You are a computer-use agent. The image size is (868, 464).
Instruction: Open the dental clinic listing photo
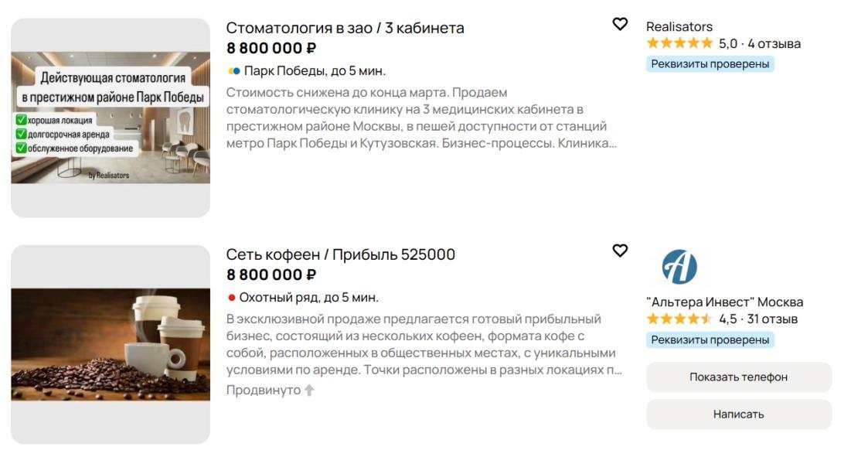point(111,118)
